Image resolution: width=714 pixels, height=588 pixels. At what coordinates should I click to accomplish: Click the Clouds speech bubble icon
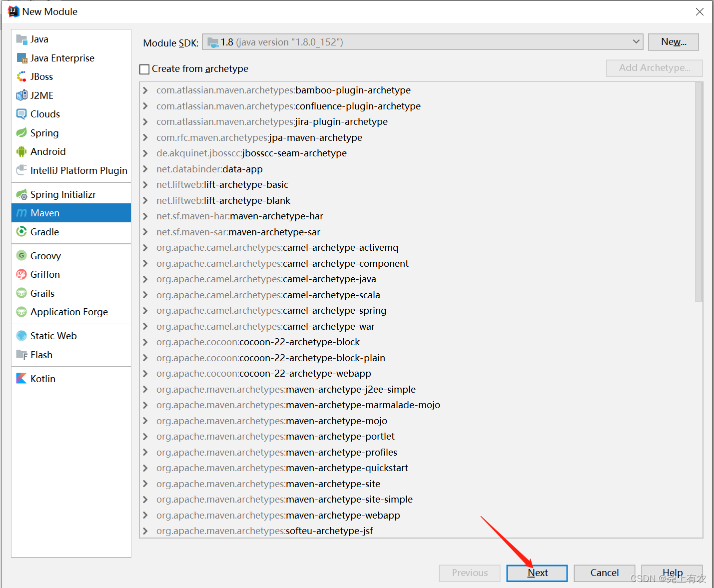point(21,114)
